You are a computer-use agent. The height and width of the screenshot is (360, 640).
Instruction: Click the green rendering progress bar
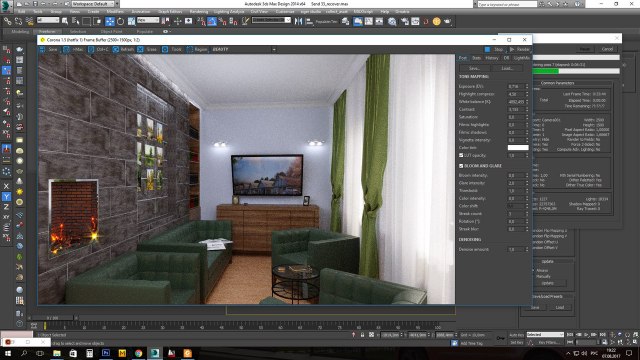(x=546, y=71)
